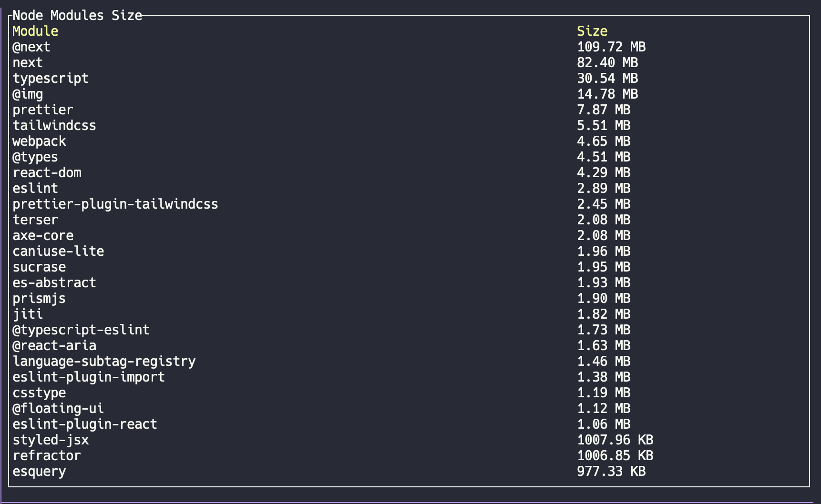Click the 1.82 MB size value
The height and width of the screenshot is (504, 821).
click(x=604, y=314)
